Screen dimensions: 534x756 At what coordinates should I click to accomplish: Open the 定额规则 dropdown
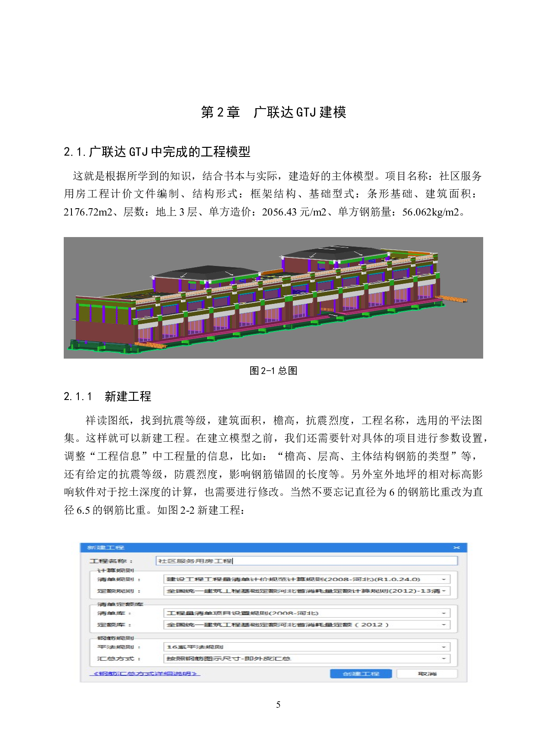click(x=307, y=591)
